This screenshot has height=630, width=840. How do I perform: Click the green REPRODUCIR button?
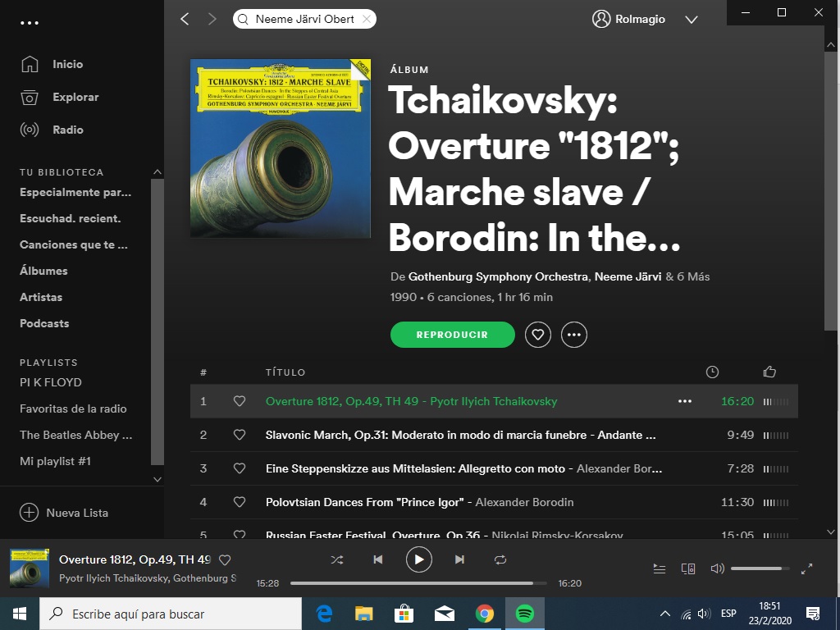coord(453,335)
